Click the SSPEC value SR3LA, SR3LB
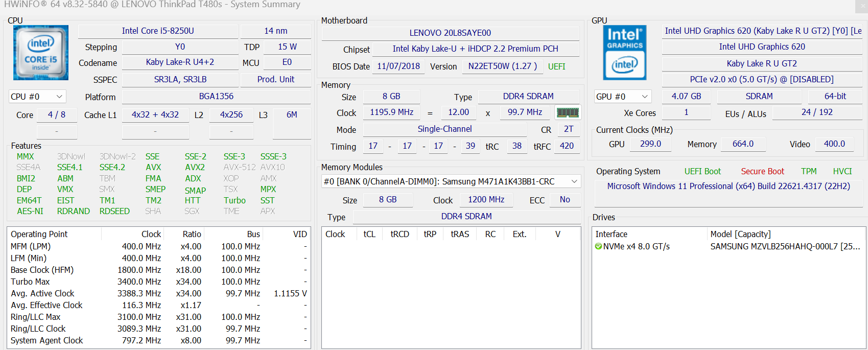This screenshot has width=868, height=350. [x=180, y=79]
